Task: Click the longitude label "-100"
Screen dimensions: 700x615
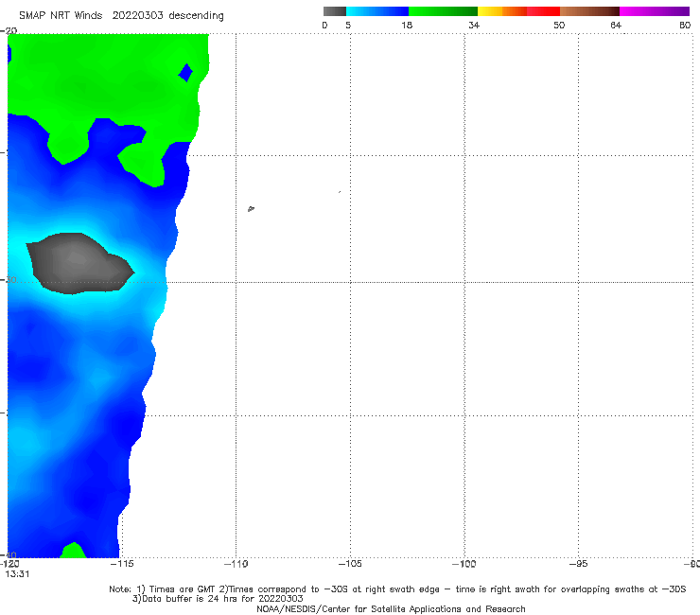Action: [x=464, y=564]
